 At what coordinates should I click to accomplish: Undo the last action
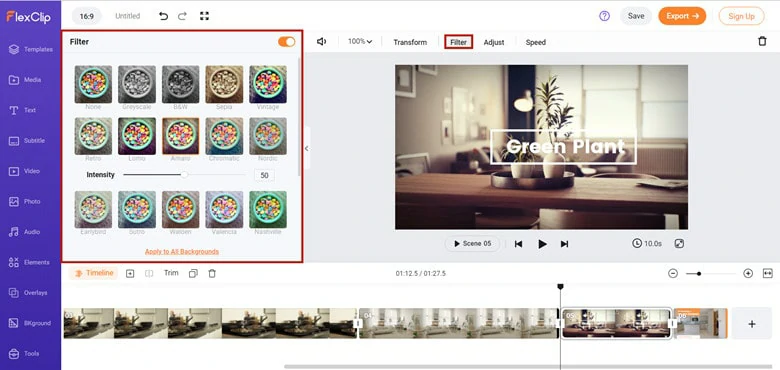point(163,16)
